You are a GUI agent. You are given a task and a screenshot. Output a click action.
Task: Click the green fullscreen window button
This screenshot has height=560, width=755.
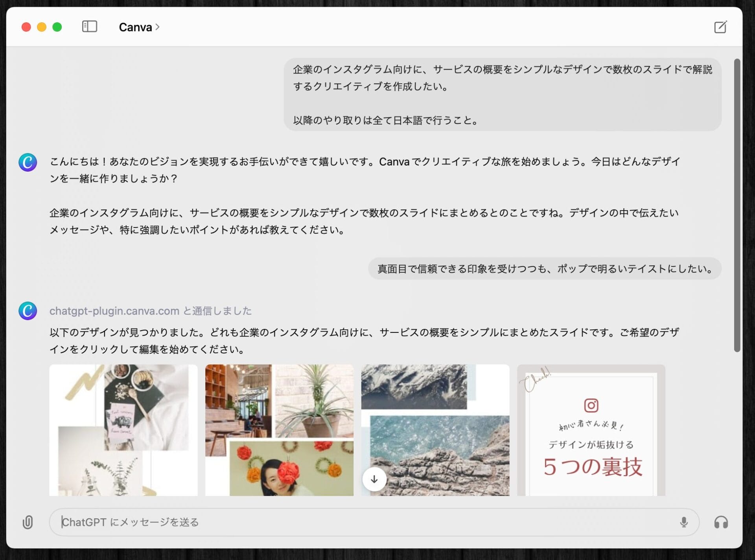tap(57, 27)
